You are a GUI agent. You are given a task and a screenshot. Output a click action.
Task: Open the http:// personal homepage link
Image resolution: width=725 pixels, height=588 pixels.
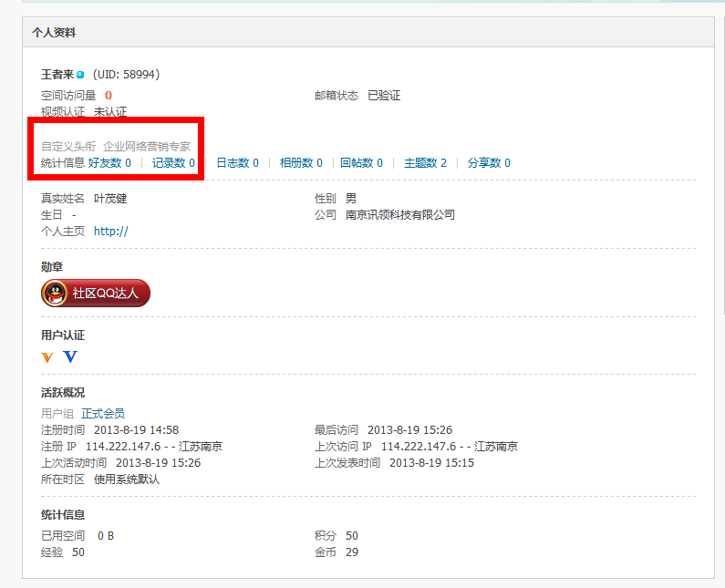pos(111,232)
